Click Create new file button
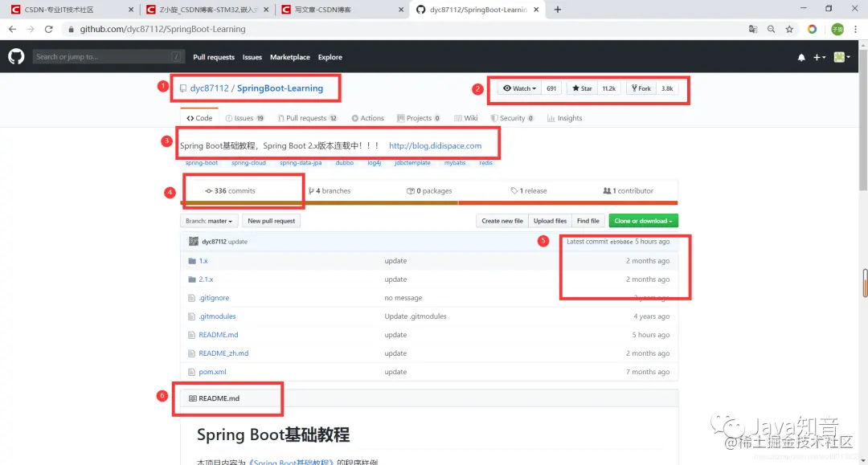This screenshot has width=868, height=465. tap(502, 221)
